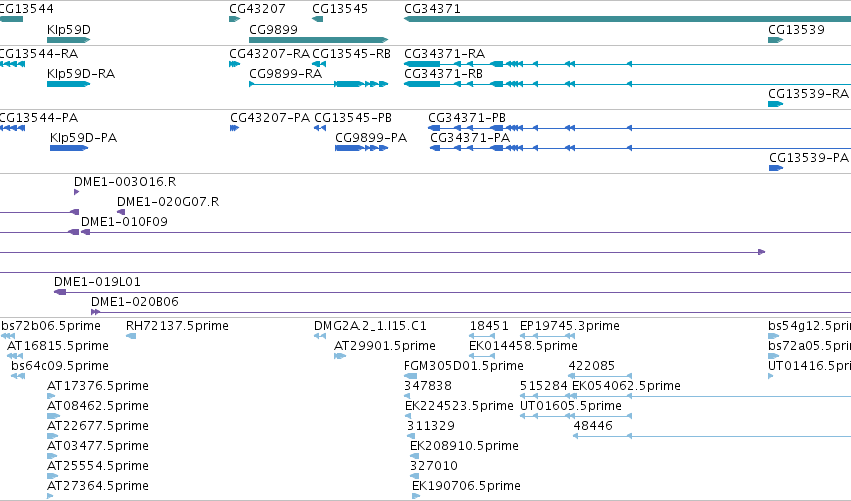Click protein label CG13545-PB
Image resolution: width=851 pixels, height=501 pixels.
point(353,118)
